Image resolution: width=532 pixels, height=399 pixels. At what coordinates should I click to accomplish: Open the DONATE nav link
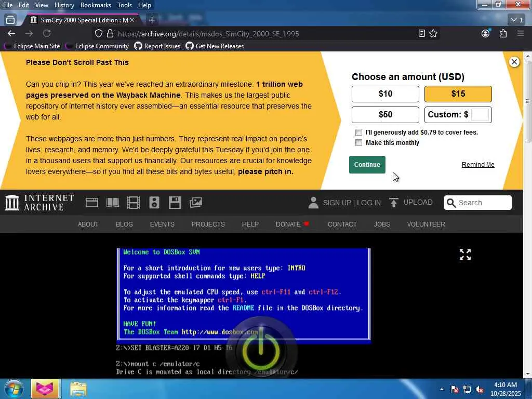(x=288, y=224)
